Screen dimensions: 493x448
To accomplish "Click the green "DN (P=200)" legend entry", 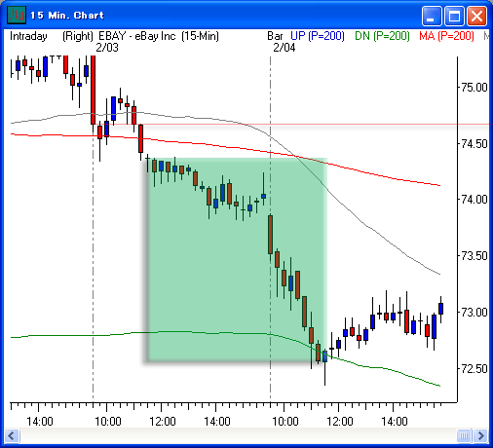I will [382, 36].
